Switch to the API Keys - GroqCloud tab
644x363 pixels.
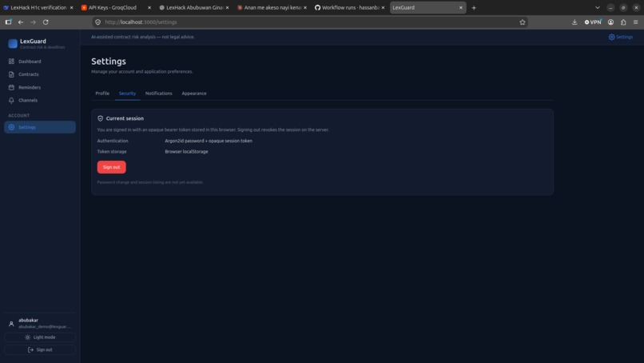[116, 7]
